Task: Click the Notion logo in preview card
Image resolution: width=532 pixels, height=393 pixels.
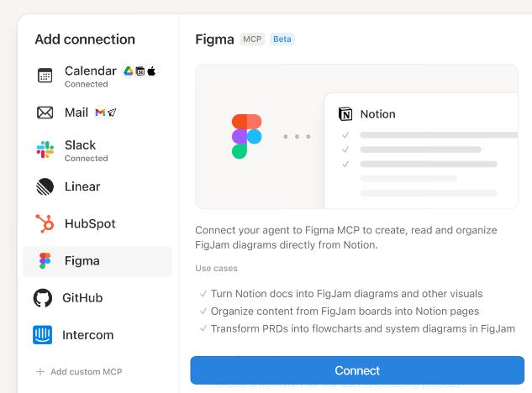Action: click(345, 114)
